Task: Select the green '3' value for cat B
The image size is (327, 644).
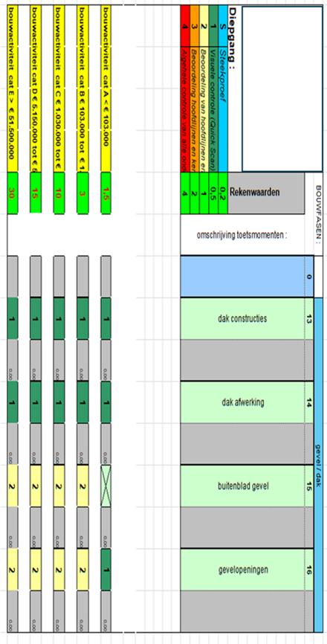Action: [82, 193]
